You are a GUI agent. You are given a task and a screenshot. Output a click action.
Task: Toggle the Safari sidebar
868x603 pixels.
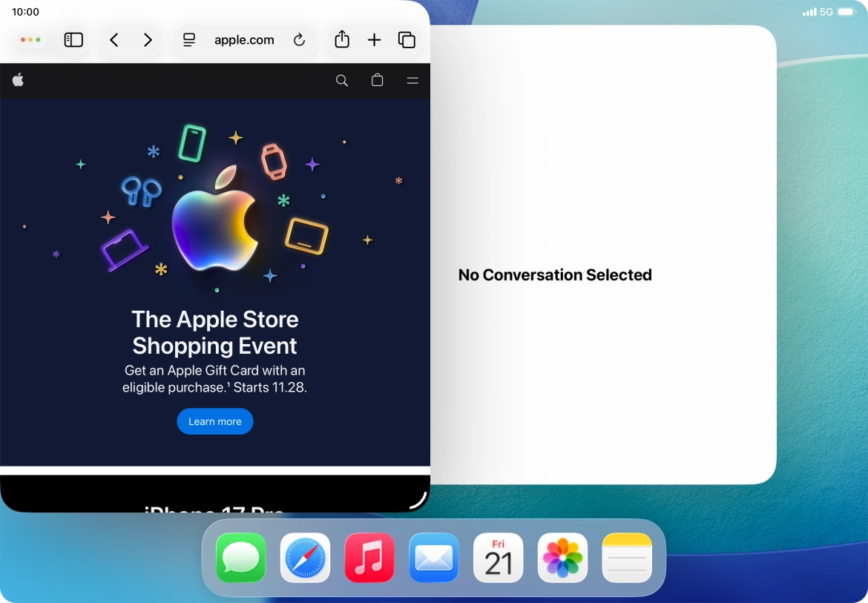[x=73, y=40]
